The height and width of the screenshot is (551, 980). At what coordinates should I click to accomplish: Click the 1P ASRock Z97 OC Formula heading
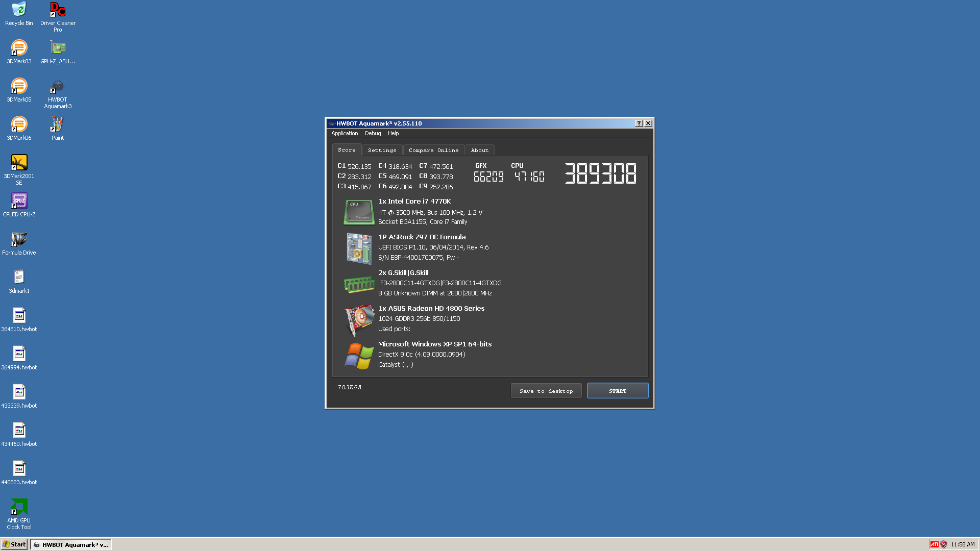point(422,237)
